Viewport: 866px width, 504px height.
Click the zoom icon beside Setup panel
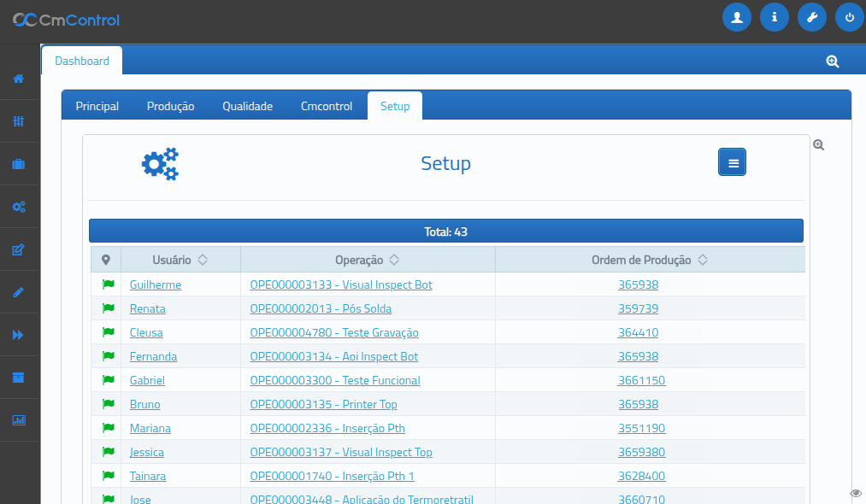(x=818, y=145)
